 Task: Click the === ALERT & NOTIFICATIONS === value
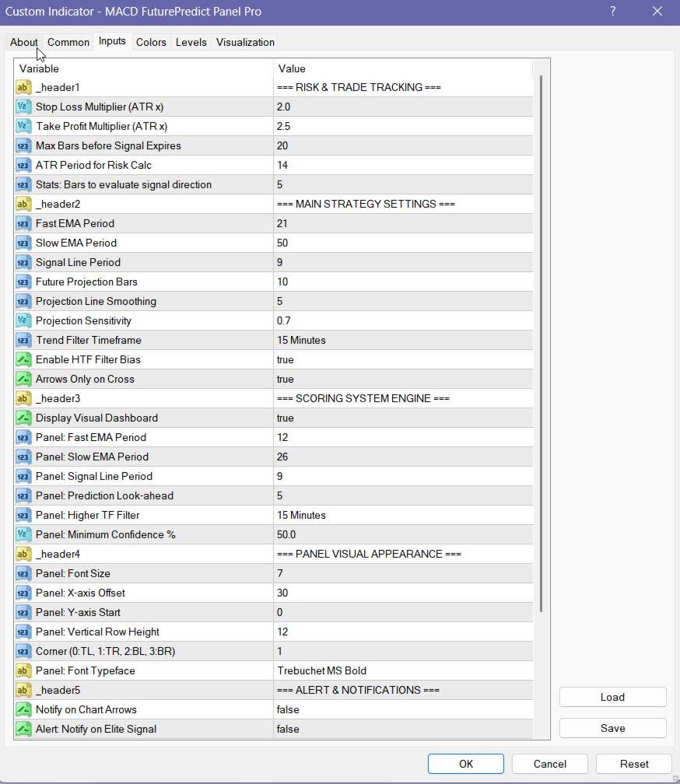coord(358,690)
